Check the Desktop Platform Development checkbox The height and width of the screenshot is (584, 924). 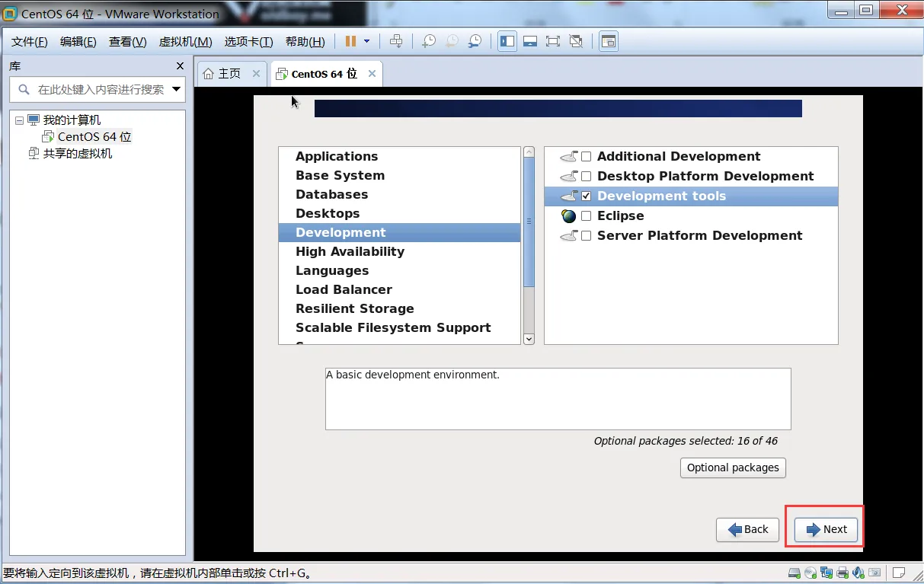587,177
